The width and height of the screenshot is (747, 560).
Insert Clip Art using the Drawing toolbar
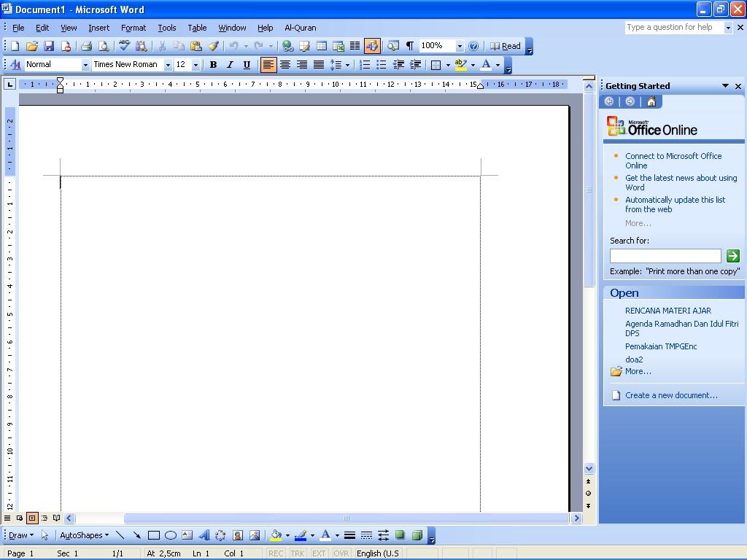(236, 534)
